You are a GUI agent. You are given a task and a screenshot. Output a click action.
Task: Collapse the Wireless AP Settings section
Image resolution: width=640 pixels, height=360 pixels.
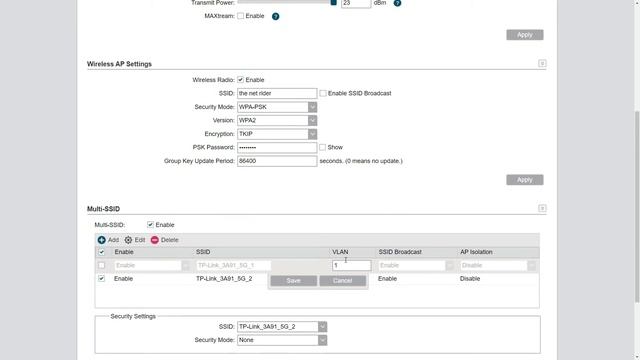tap(542, 63)
